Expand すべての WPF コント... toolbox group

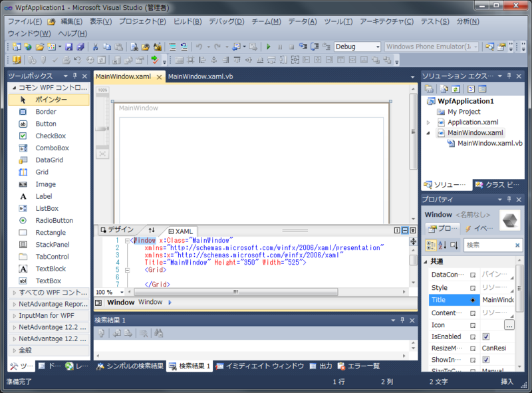click(14, 293)
